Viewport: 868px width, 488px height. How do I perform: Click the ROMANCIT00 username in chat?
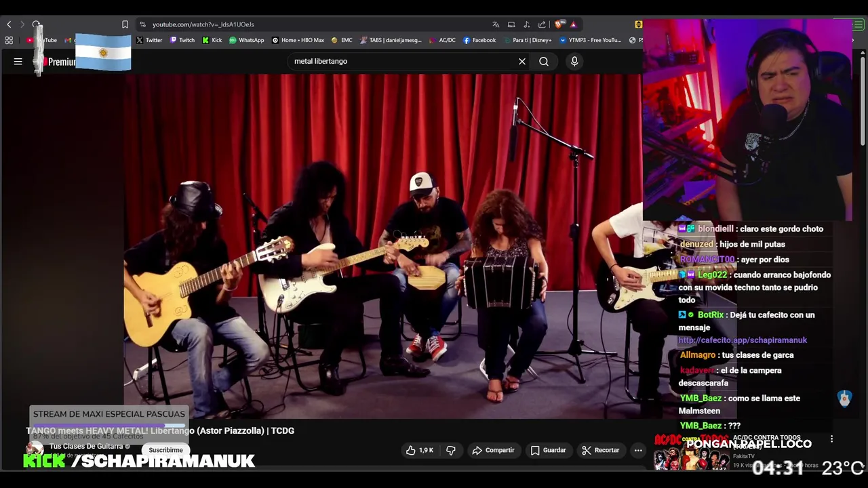point(707,260)
